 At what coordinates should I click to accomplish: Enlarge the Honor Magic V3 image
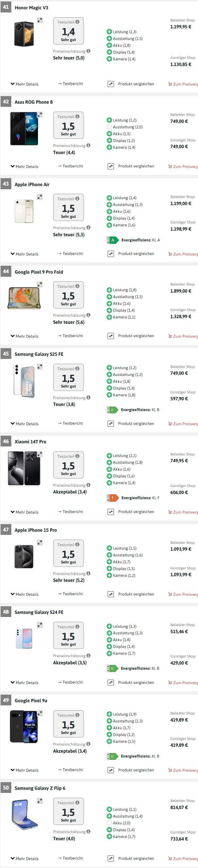point(40,21)
